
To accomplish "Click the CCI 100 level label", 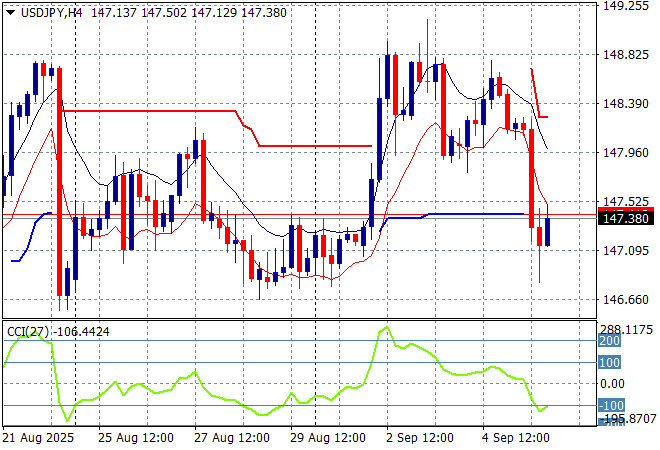I will [609, 362].
